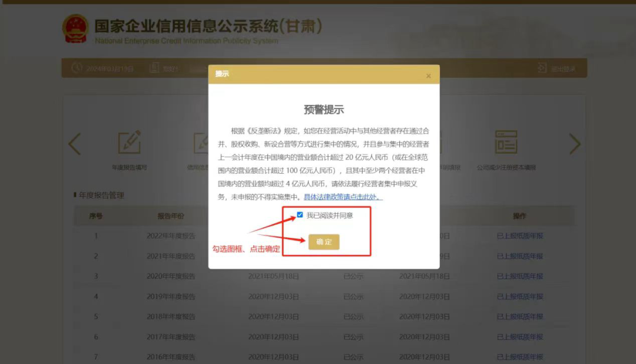The image size is (636, 364).
Task: Click the 操作 column header
Action: (519, 216)
